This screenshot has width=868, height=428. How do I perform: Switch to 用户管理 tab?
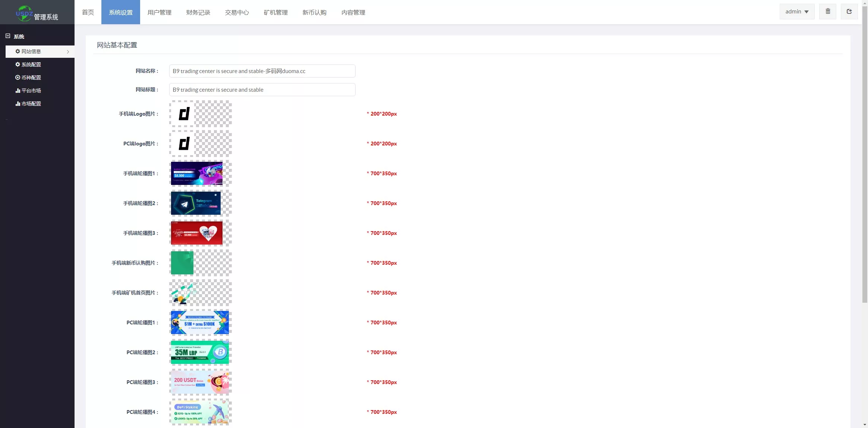pos(159,12)
